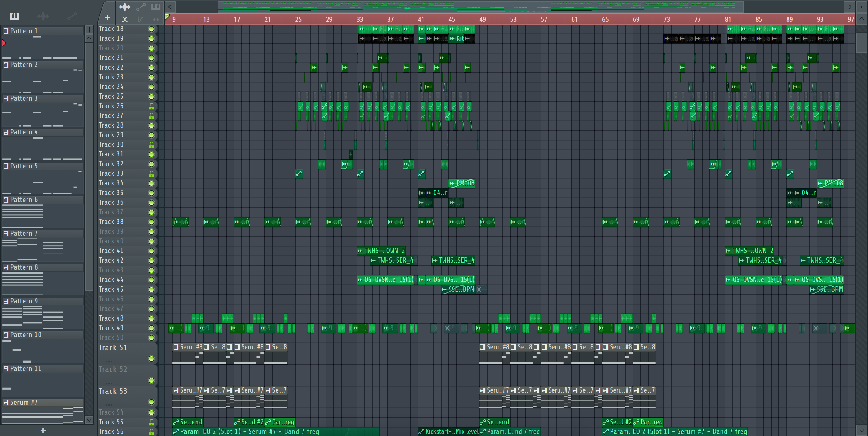This screenshot has width=868, height=436.
Task: Open menu icon of PM..08 clip near bar 45
Action: pos(452,183)
